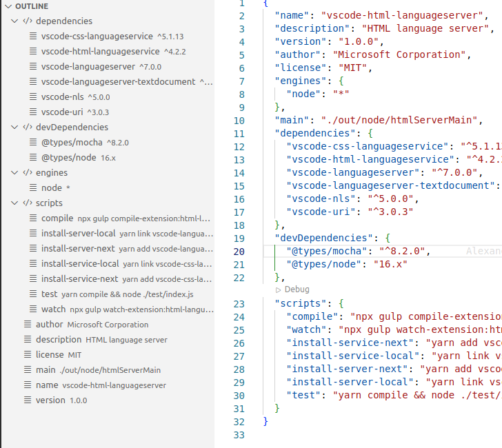Click the module icon beside scripts
Viewport: 502px width, 448px height.
(x=28, y=203)
